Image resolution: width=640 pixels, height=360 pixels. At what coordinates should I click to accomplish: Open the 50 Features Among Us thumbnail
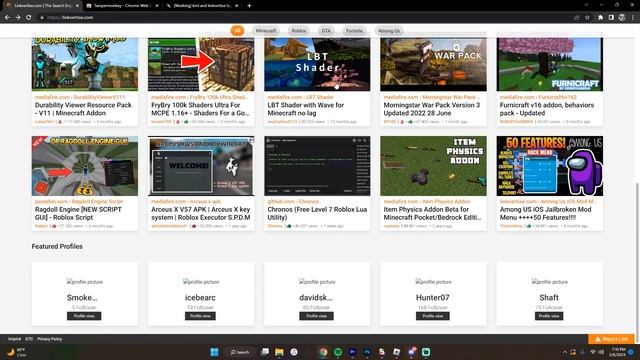pyautogui.click(x=549, y=166)
